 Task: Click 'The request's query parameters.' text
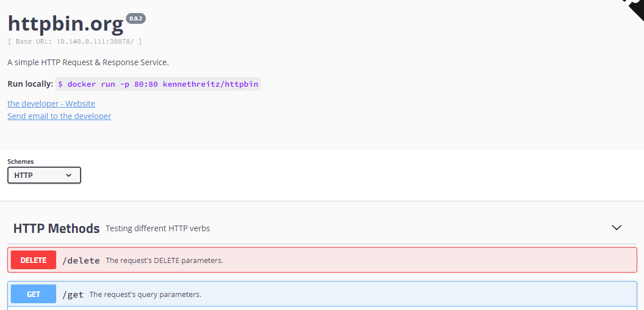tap(145, 295)
